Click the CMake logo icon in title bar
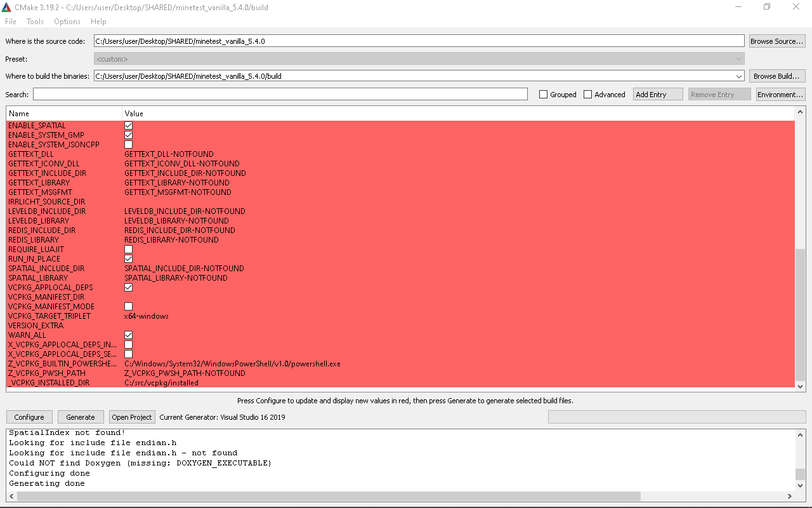 click(x=6, y=7)
